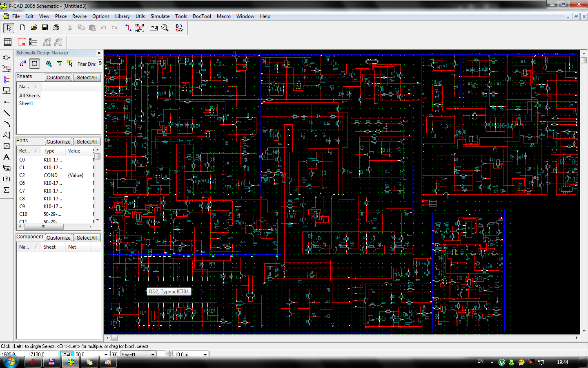Click Select All in Parts section
The image size is (588, 368).
coord(87,141)
